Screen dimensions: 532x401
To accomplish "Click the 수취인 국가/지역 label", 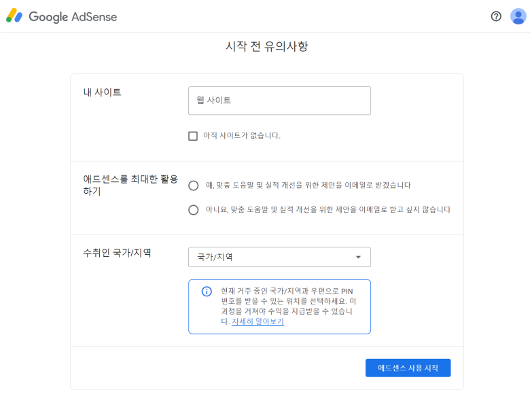I will point(117,252).
